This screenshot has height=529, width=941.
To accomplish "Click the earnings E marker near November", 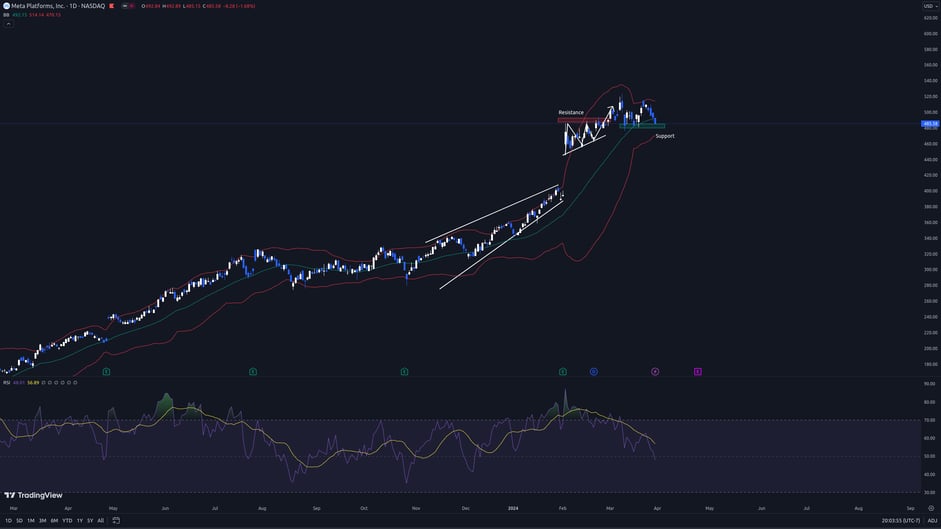I will coord(404,372).
